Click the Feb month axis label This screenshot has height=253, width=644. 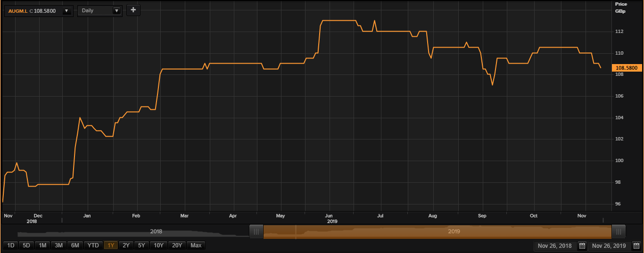(x=136, y=216)
